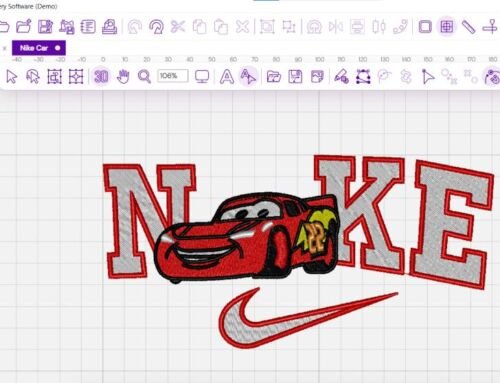The width and height of the screenshot is (500, 383).
Task: Select the node shape editing tool
Action: (x=363, y=77)
